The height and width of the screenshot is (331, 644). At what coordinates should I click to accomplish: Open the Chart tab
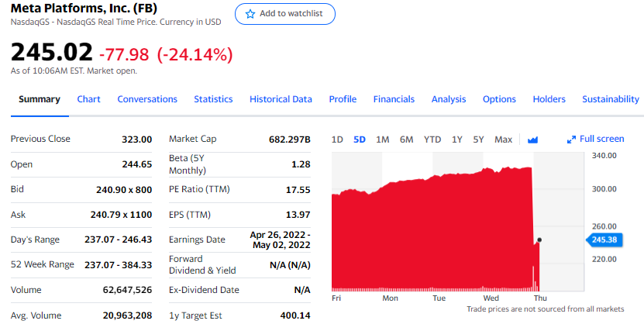point(88,99)
